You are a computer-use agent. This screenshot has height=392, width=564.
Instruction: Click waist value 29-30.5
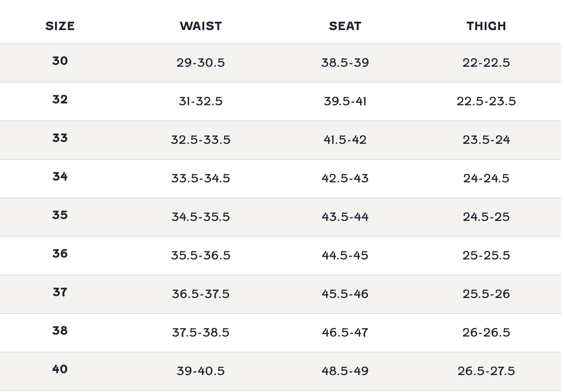pyautogui.click(x=201, y=63)
